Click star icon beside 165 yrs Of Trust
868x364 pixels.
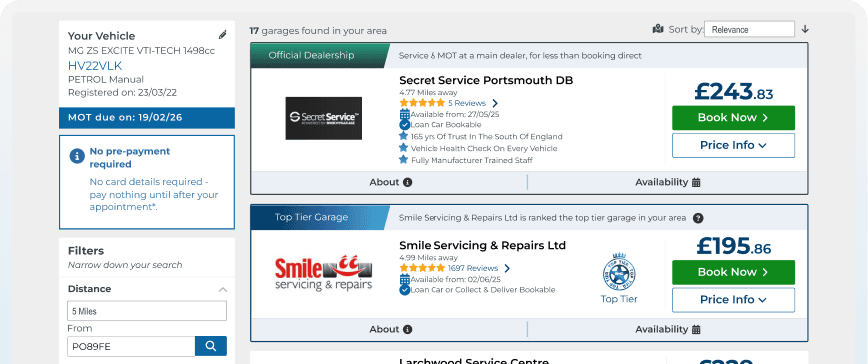pyautogui.click(x=403, y=136)
